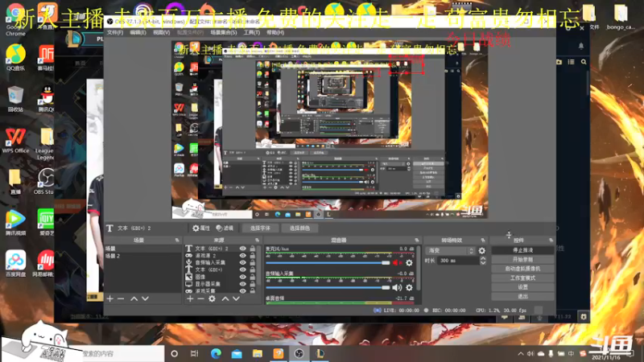Open 音频输入采集 mixer gear settings
The height and width of the screenshot is (362, 644).
409,288
